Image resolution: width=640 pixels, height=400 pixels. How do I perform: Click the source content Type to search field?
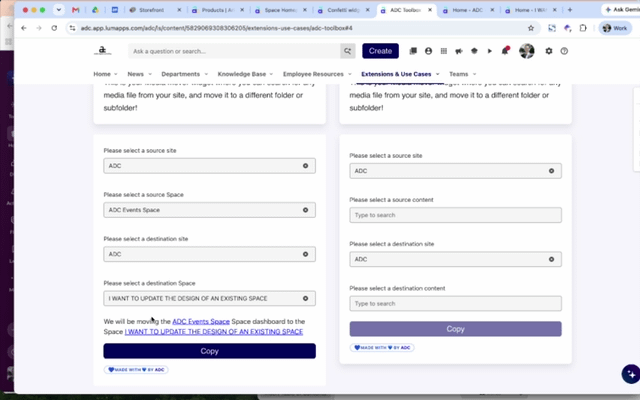(456, 215)
